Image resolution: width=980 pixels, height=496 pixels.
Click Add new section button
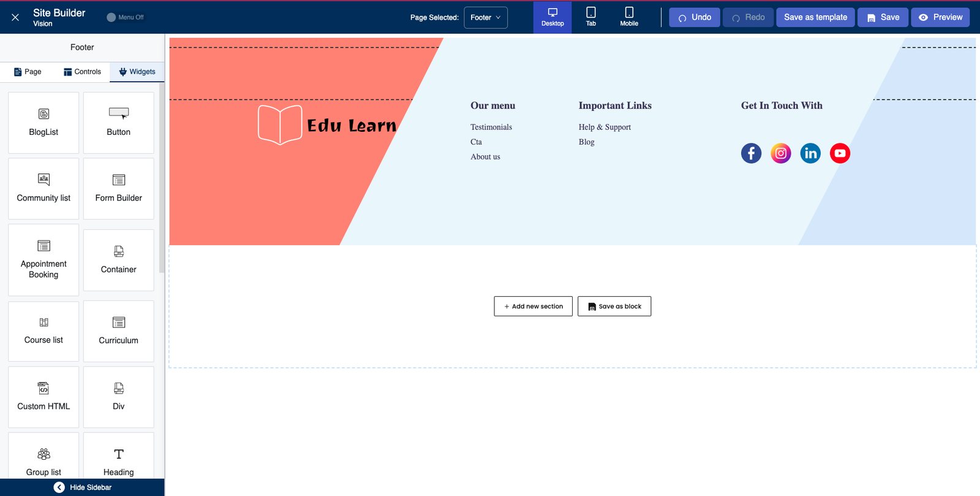pos(533,307)
